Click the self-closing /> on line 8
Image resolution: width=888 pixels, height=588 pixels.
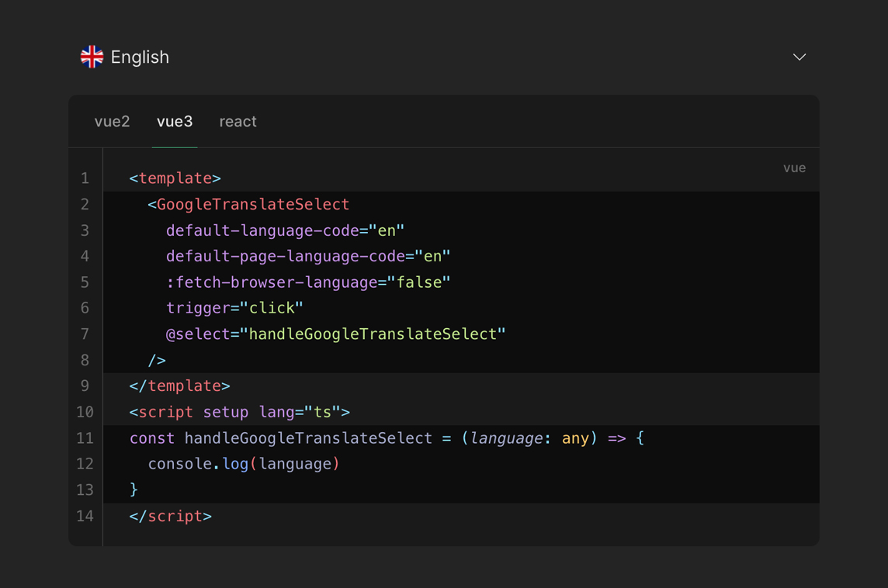[x=157, y=361]
